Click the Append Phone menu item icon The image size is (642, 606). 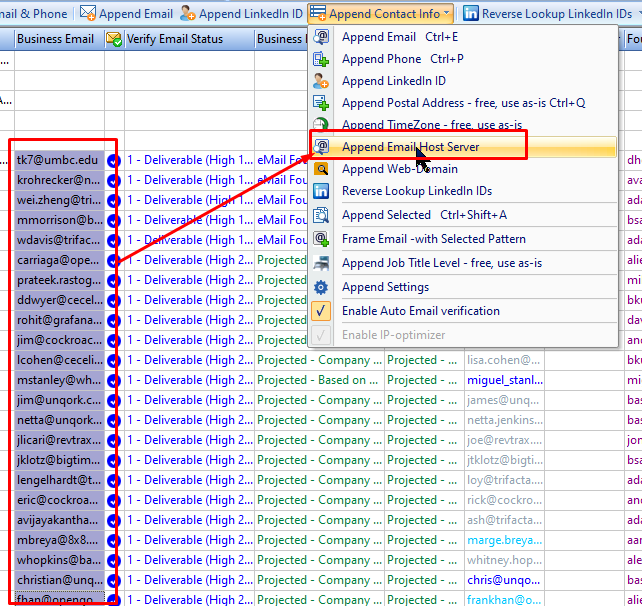click(321, 59)
